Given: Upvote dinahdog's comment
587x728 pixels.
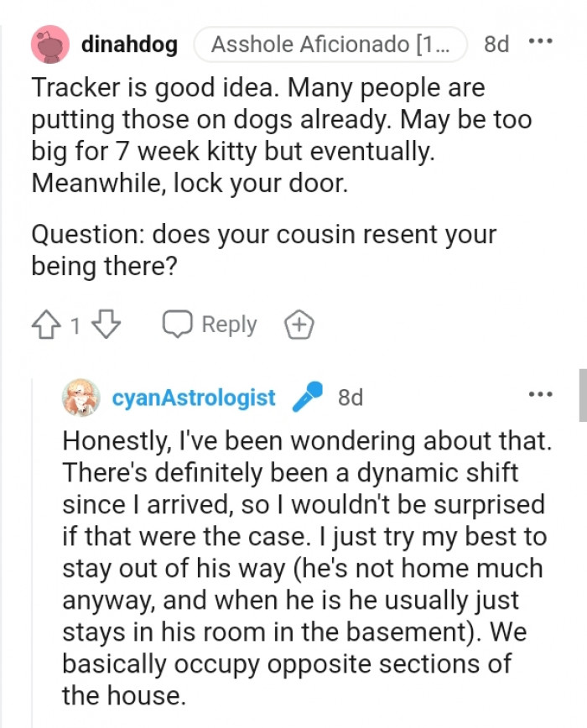Looking at the screenshot, I should [44, 325].
